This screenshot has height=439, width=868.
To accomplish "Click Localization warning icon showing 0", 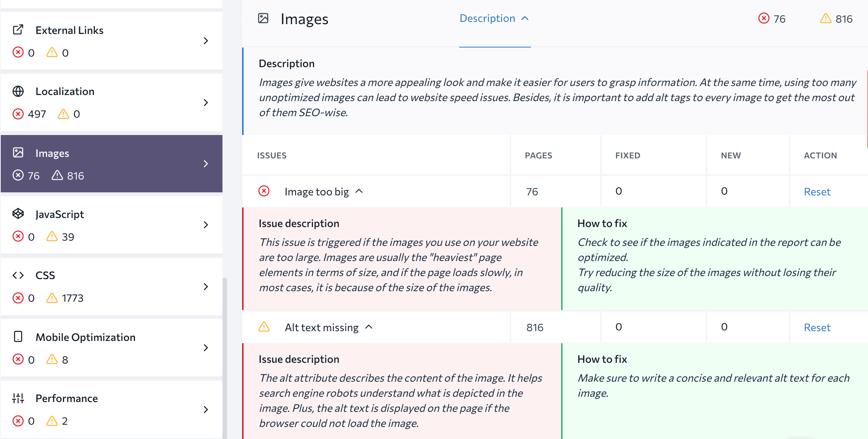I will 63,114.
